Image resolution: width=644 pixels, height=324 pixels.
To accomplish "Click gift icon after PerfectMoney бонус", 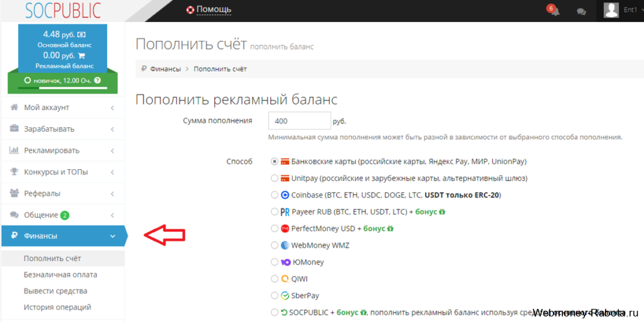I will [x=390, y=228].
